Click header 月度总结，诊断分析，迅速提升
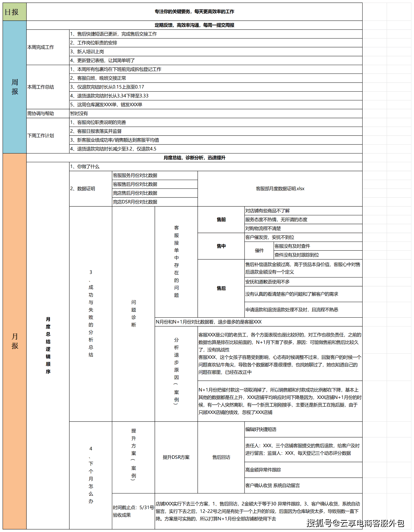 click(x=194, y=158)
